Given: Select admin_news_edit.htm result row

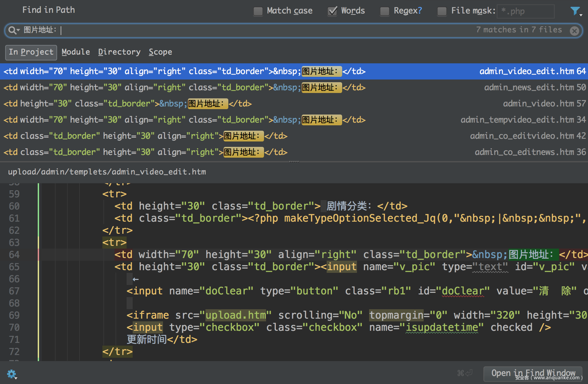Looking at the screenshot, I should tap(294, 88).
